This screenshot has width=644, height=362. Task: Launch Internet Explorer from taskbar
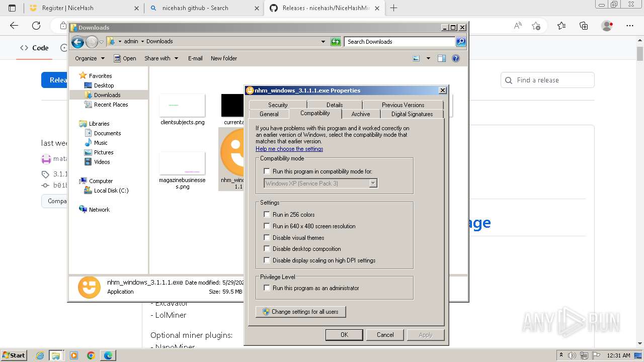(x=40, y=355)
